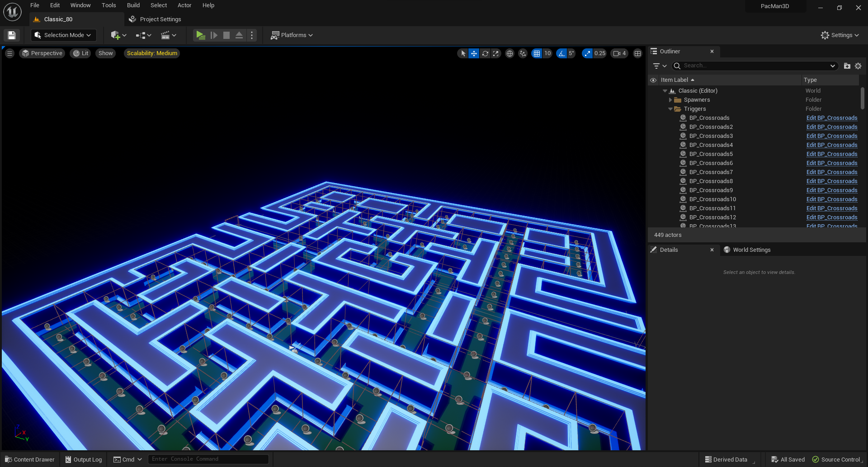Select BP_Crossroads10 actor row
This screenshot has width=868, height=467.
click(x=712, y=199)
